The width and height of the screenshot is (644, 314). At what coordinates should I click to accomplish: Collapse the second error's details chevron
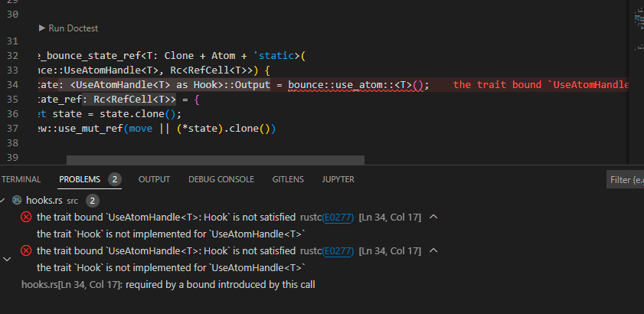point(433,250)
